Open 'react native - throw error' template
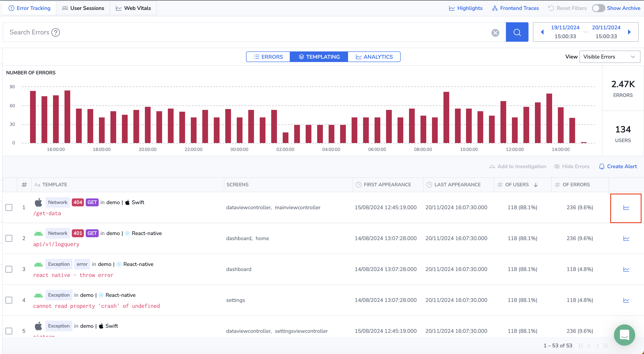This screenshot has width=644, height=354. coord(73,275)
